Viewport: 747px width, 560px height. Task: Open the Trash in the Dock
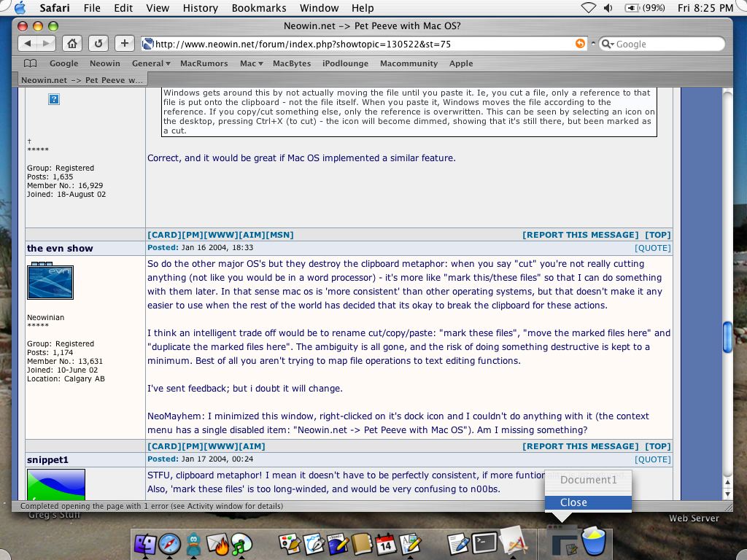[x=594, y=541]
